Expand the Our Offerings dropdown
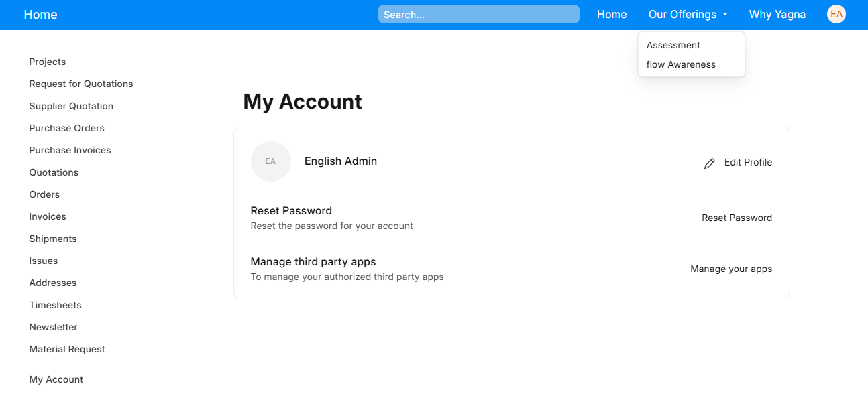The height and width of the screenshot is (394, 868). coord(688,15)
